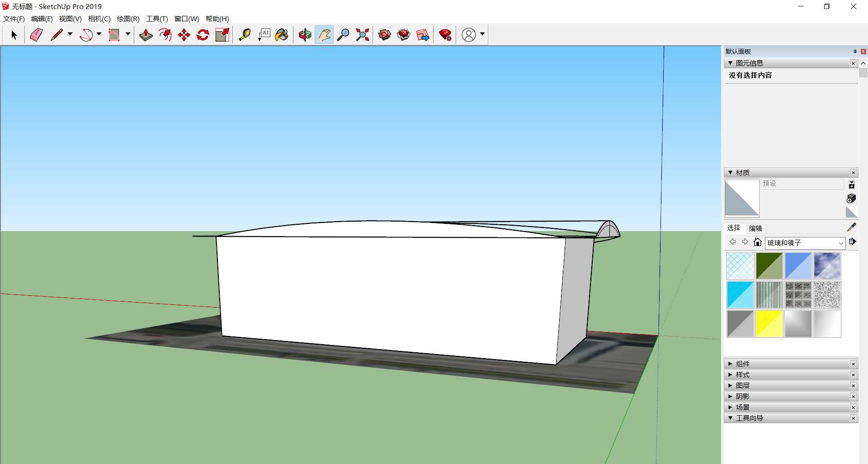868x464 pixels.
Task: Pick the Tape Measure tool
Action: click(x=245, y=35)
